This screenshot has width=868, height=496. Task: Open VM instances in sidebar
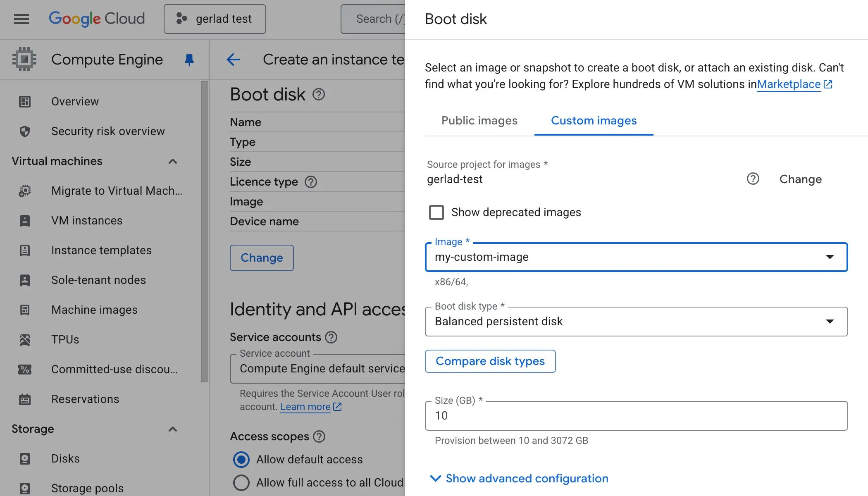[87, 221]
